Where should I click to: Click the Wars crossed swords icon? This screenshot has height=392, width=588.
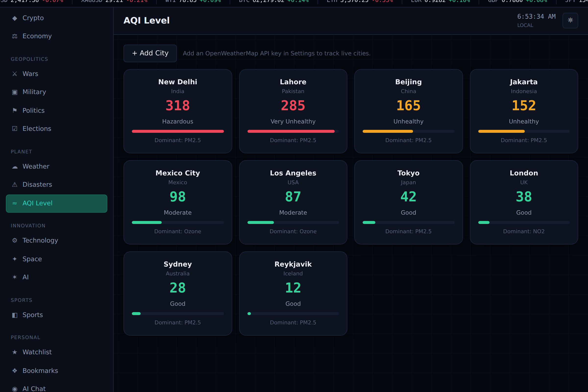click(x=15, y=74)
